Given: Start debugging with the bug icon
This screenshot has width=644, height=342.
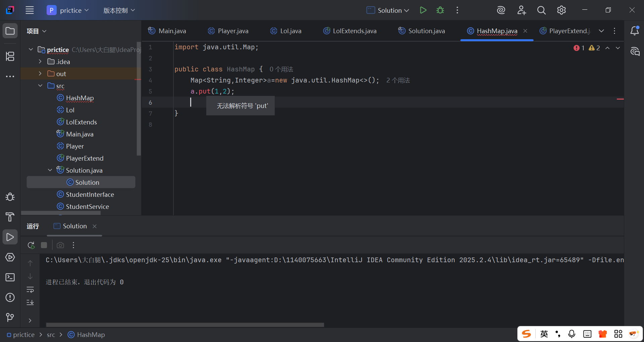Looking at the screenshot, I should [440, 10].
